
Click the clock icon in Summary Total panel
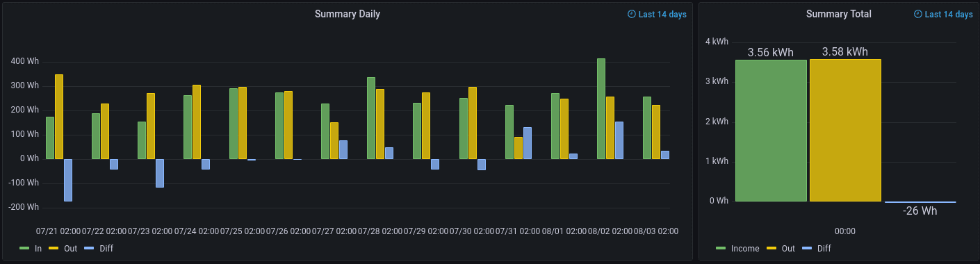[x=917, y=14]
